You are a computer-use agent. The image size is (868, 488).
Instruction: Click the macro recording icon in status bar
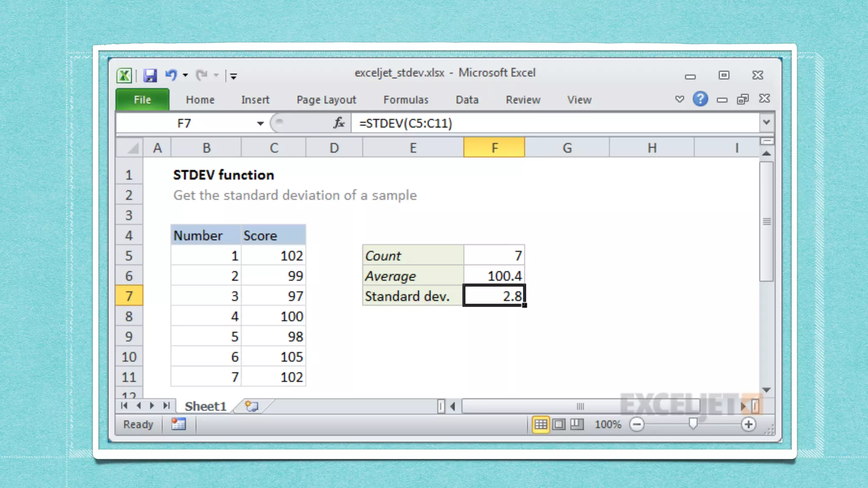(178, 424)
